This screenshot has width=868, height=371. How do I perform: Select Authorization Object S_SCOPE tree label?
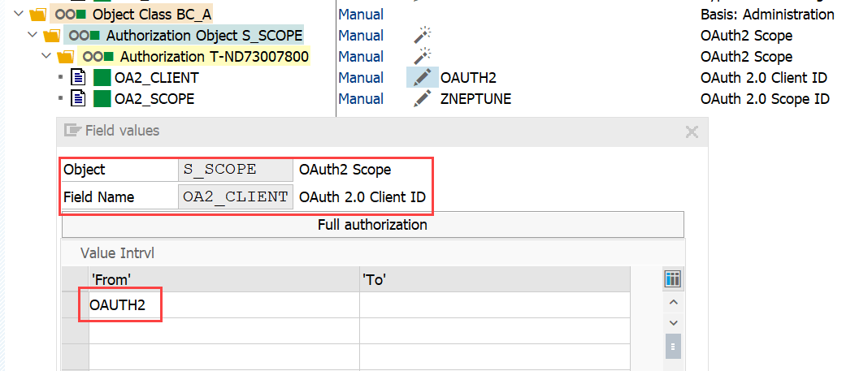click(x=205, y=36)
